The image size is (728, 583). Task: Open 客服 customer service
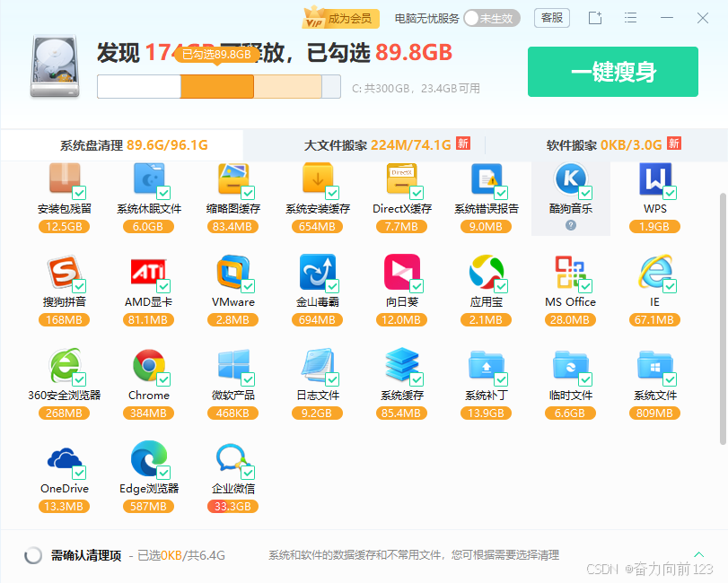click(551, 18)
